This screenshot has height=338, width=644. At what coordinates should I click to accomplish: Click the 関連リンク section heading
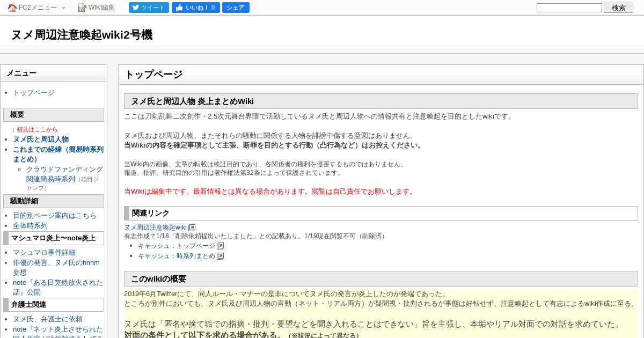(381, 213)
